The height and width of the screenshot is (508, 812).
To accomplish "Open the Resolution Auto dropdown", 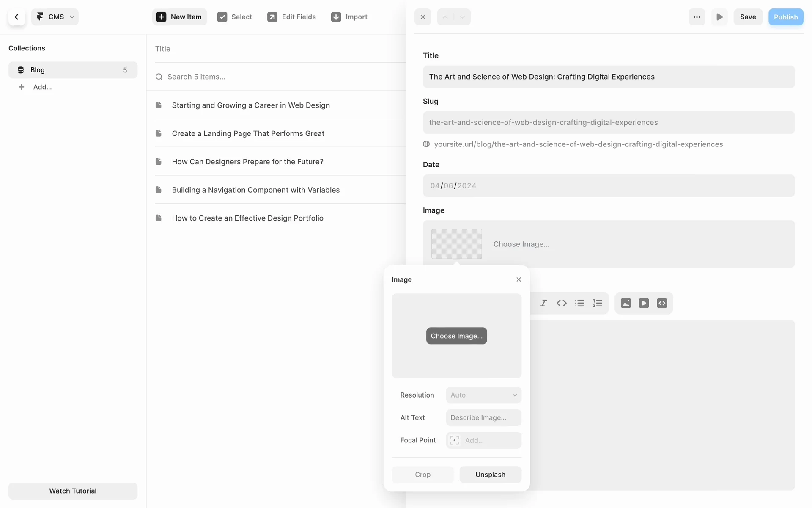I will (x=483, y=395).
